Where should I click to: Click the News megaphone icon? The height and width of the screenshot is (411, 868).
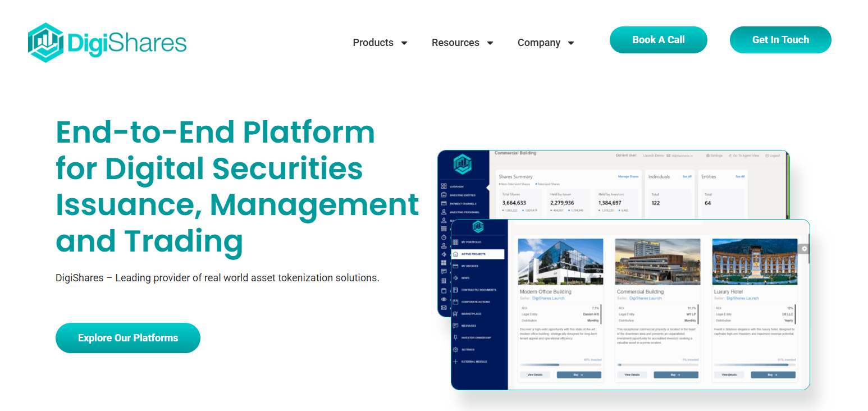(455, 278)
